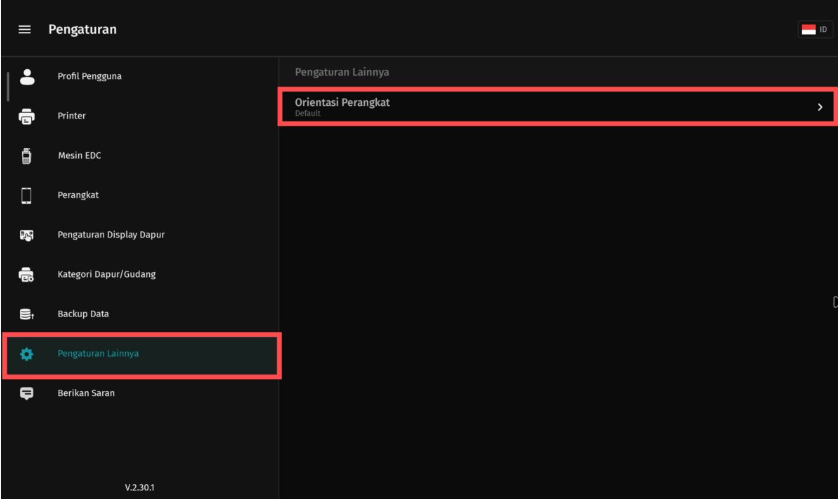Open the ID flag language selector
This screenshot has width=838, height=499.
click(x=814, y=30)
